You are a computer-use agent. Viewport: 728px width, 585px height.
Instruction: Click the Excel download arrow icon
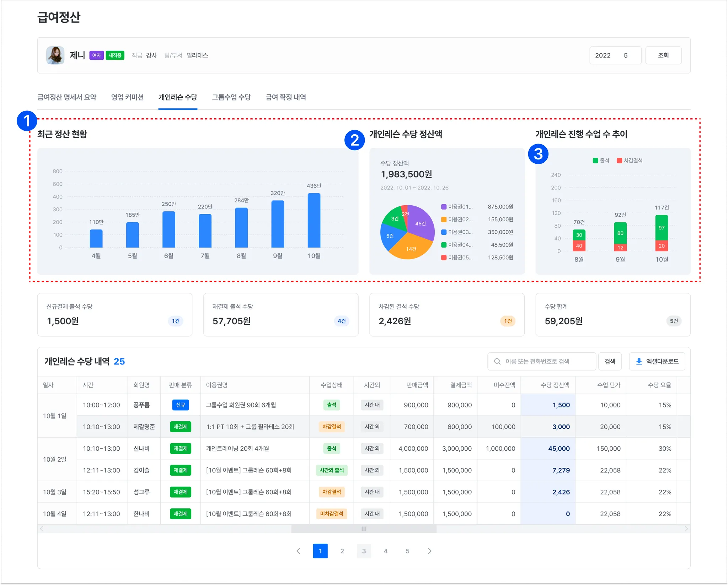pyautogui.click(x=638, y=361)
